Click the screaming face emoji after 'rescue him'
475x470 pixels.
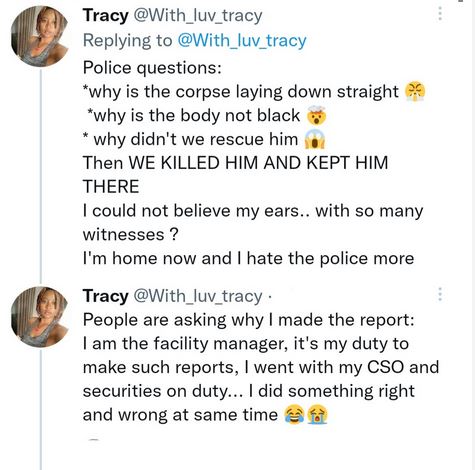(x=315, y=139)
